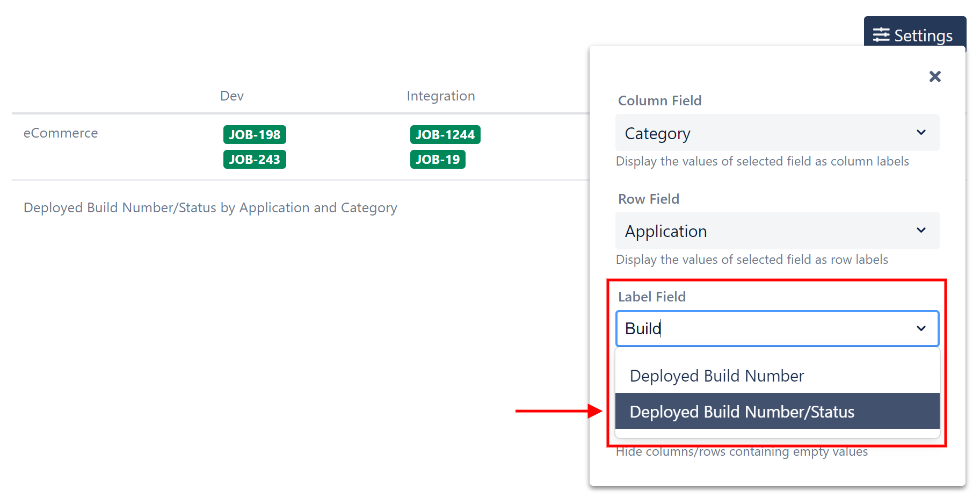Click the chevron arrow beside Application
Screen dimensions: 980x503
point(921,231)
